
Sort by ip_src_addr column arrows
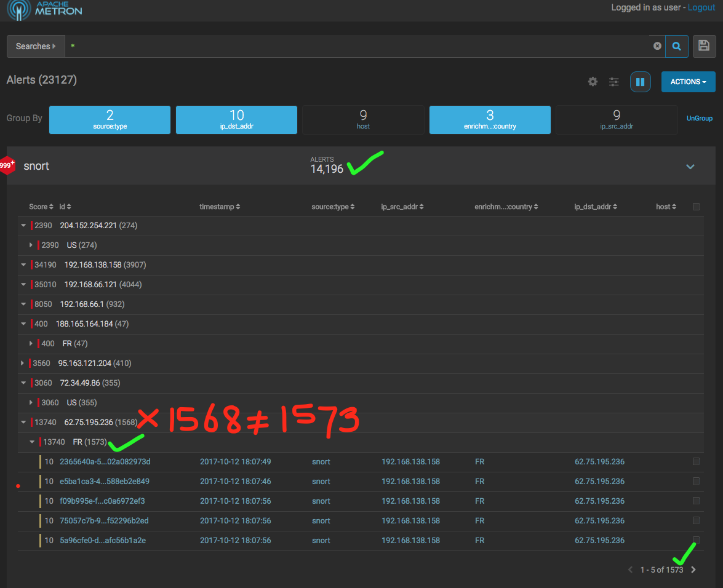pos(421,207)
